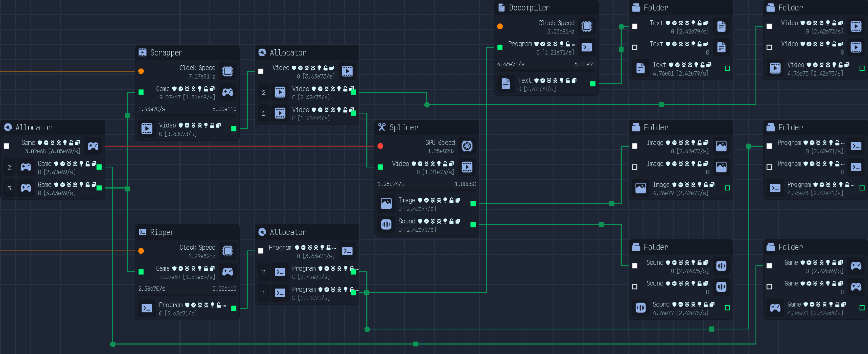The height and width of the screenshot is (354, 868).
Task: Toggle the white input port on Image Folder
Action: pyautogui.click(x=635, y=146)
